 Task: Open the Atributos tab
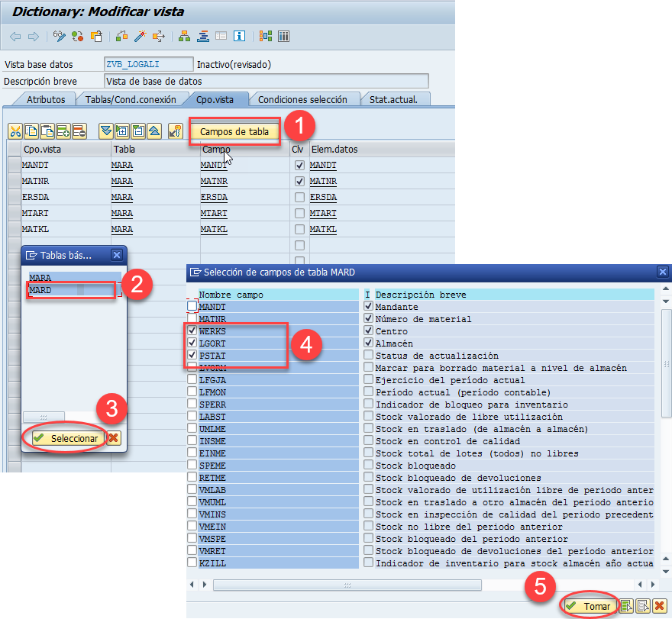46,99
